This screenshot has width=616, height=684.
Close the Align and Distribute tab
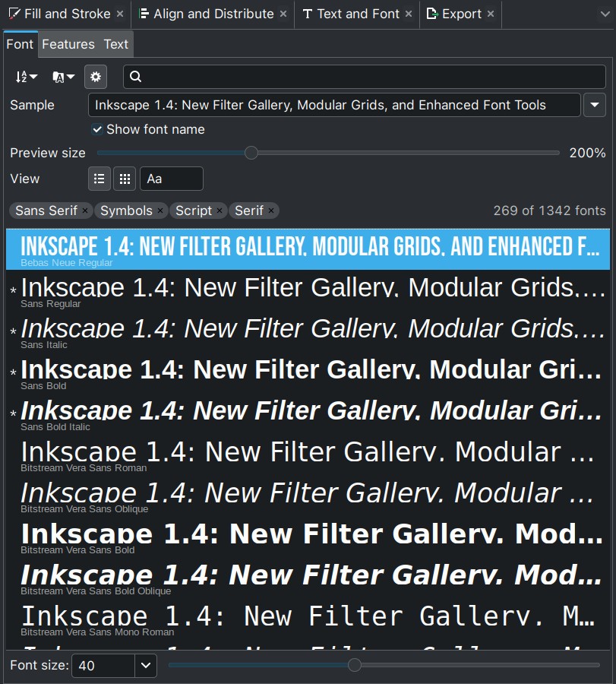(x=283, y=14)
